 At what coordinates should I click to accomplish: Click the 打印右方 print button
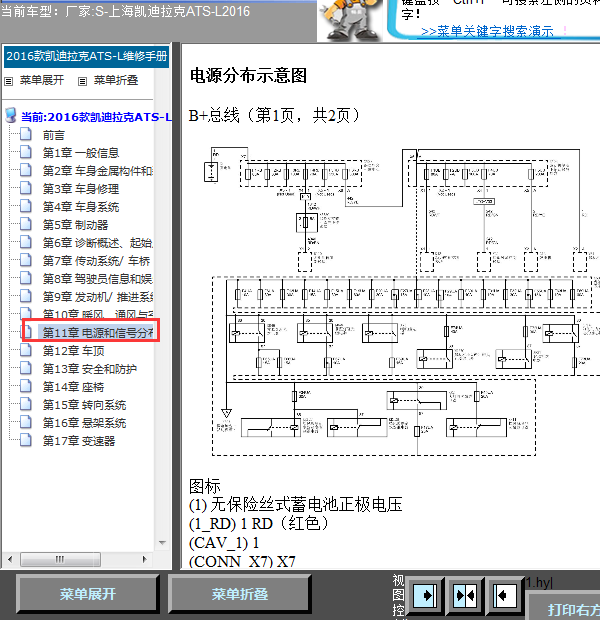[564, 606]
